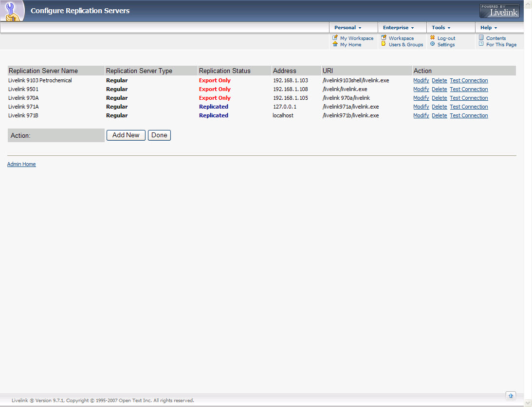Click the Users & Groups icon
The width and height of the screenshot is (532, 407).
point(384,44)
